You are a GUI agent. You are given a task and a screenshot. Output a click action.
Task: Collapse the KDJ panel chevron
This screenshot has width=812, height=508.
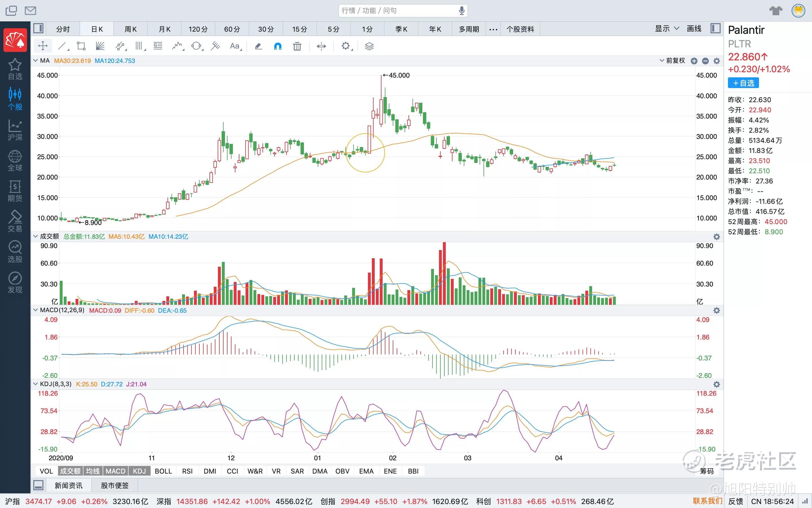pos(36,384)
